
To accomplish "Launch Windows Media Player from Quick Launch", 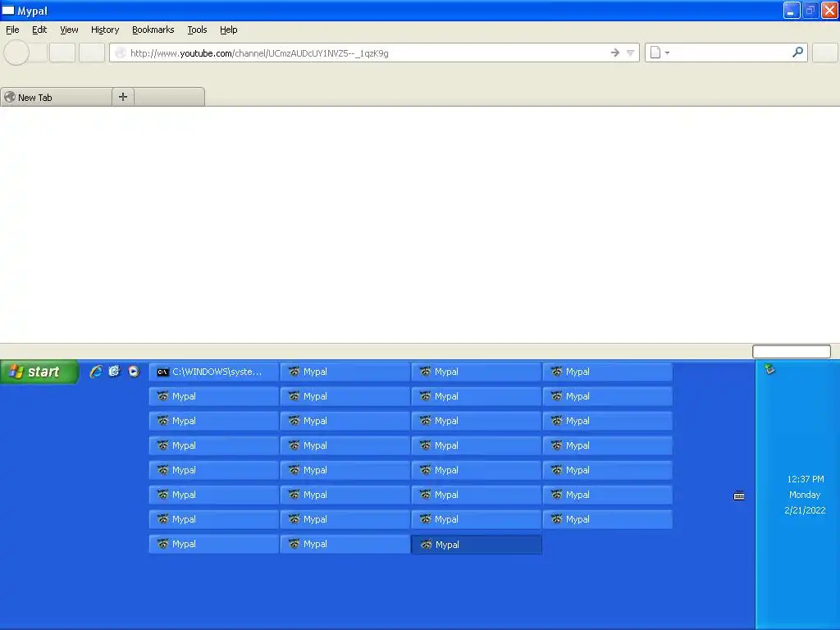I will tap(134, 372).
